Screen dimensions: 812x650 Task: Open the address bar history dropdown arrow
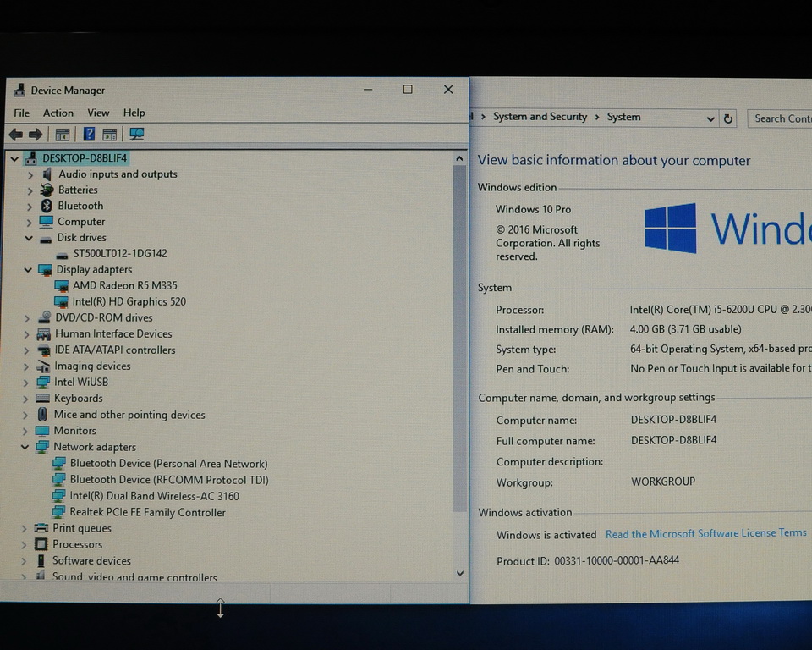click(710, 119)
